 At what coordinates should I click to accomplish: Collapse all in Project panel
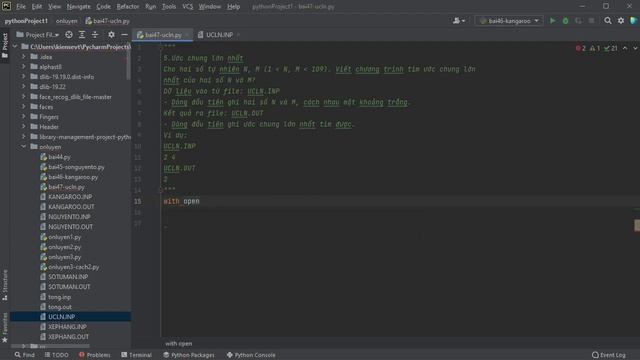[x=95, y=35]
